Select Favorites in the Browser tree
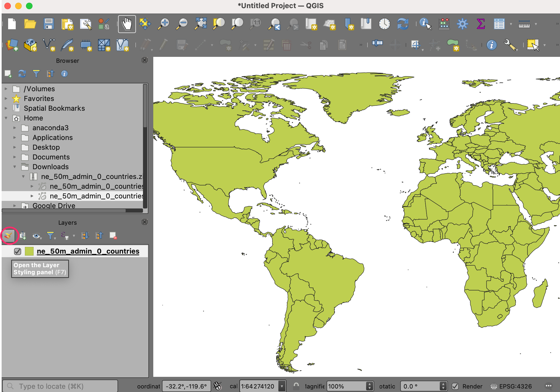 click(x=39, y=99)
